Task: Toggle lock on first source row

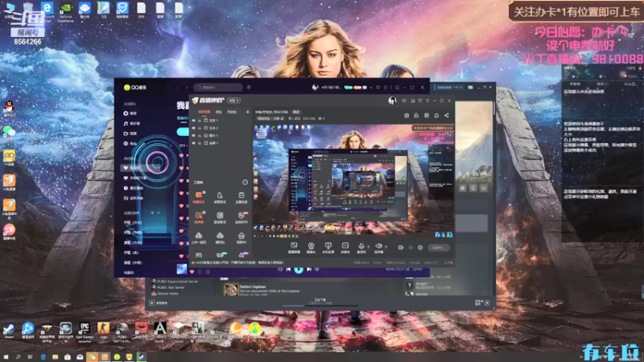Action: pyautogui.click(x=200, y=121)
